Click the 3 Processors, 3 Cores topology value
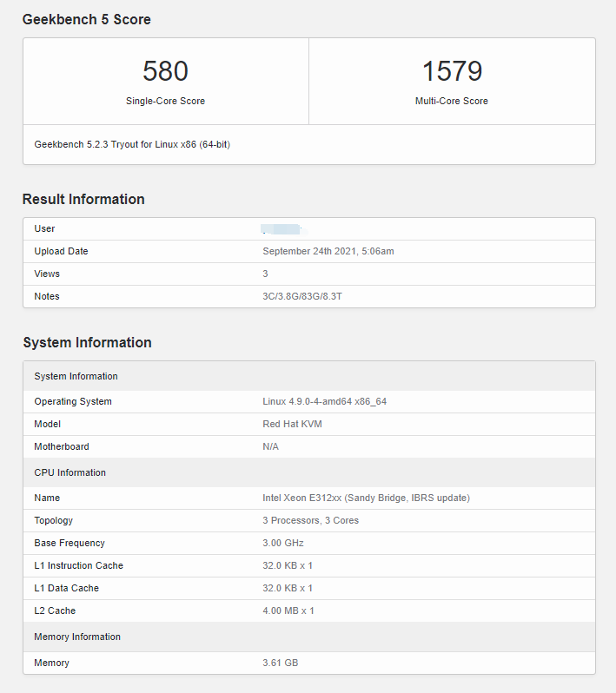Screen dimensions: 616x693 pos(310,520)
